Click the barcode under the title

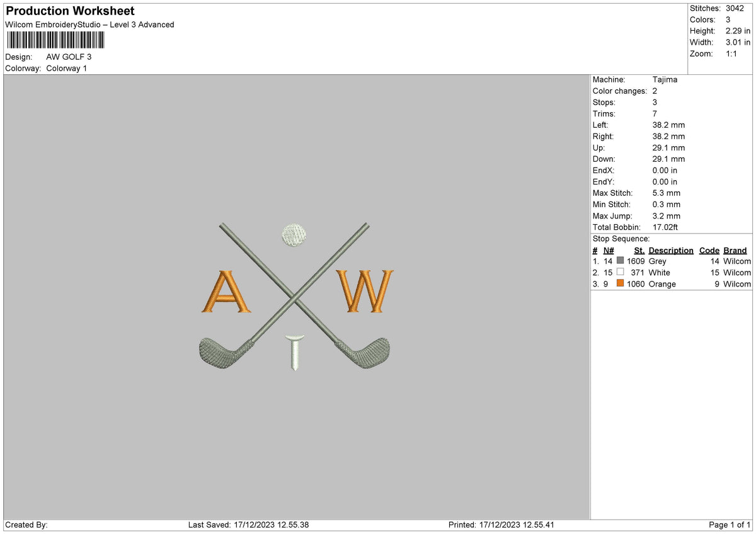55,40
